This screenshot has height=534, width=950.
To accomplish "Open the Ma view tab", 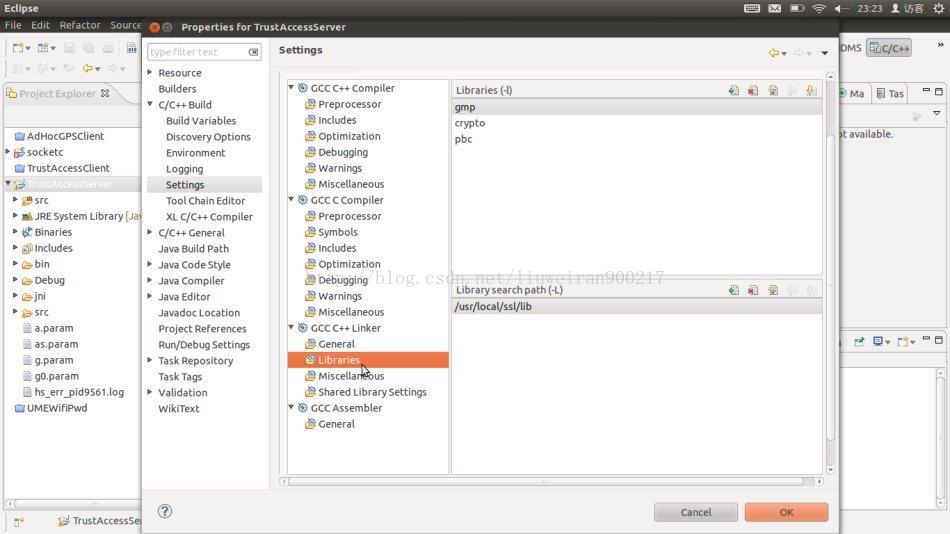I will coord(851,93).
